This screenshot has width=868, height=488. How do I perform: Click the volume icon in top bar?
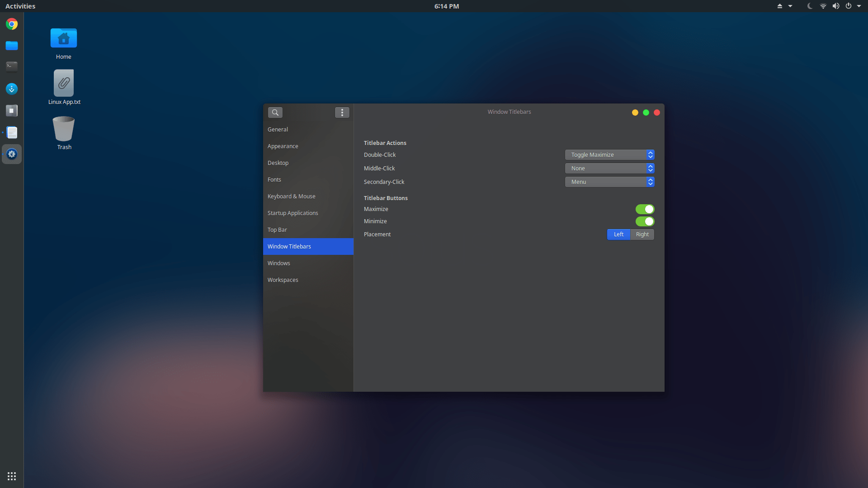point(835,6)
